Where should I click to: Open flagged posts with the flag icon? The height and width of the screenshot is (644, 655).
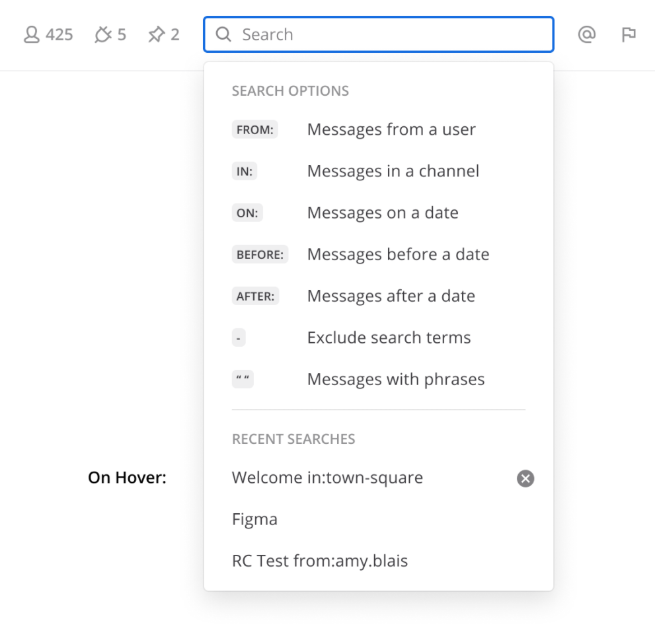[629, 34]
